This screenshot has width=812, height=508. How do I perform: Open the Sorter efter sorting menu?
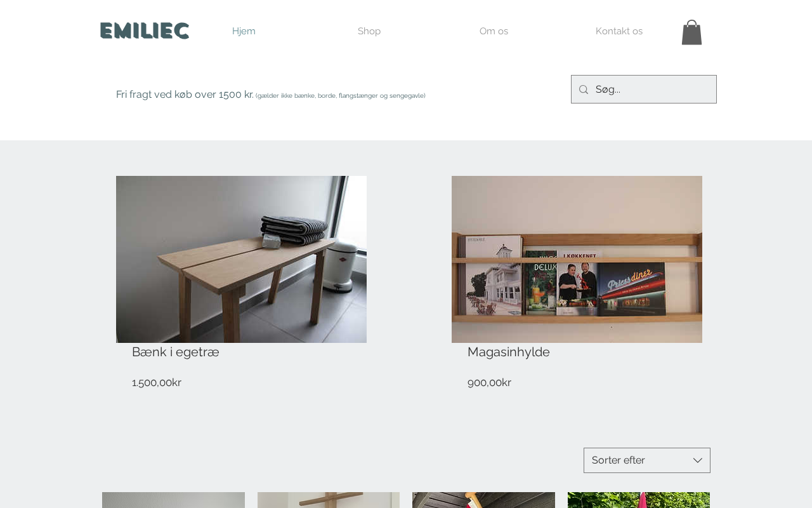click(x=647, y=460)
